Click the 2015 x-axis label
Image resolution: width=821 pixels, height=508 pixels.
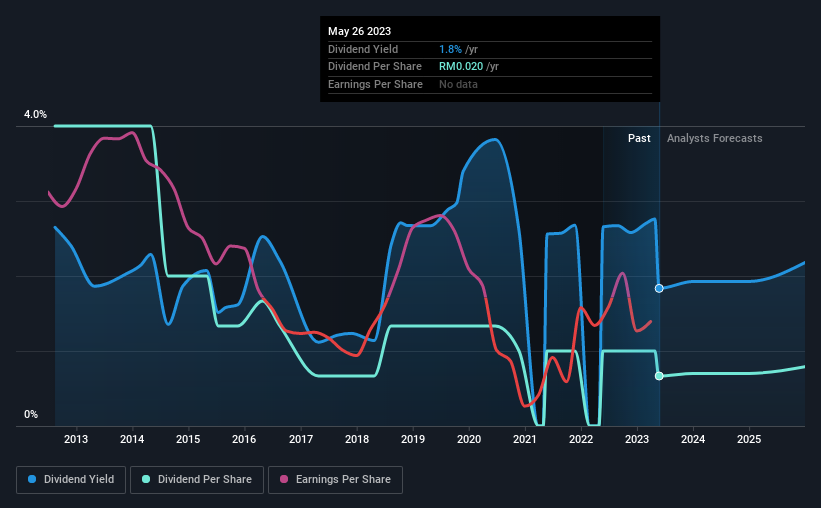pyautogui.click(x=188, y=439)
